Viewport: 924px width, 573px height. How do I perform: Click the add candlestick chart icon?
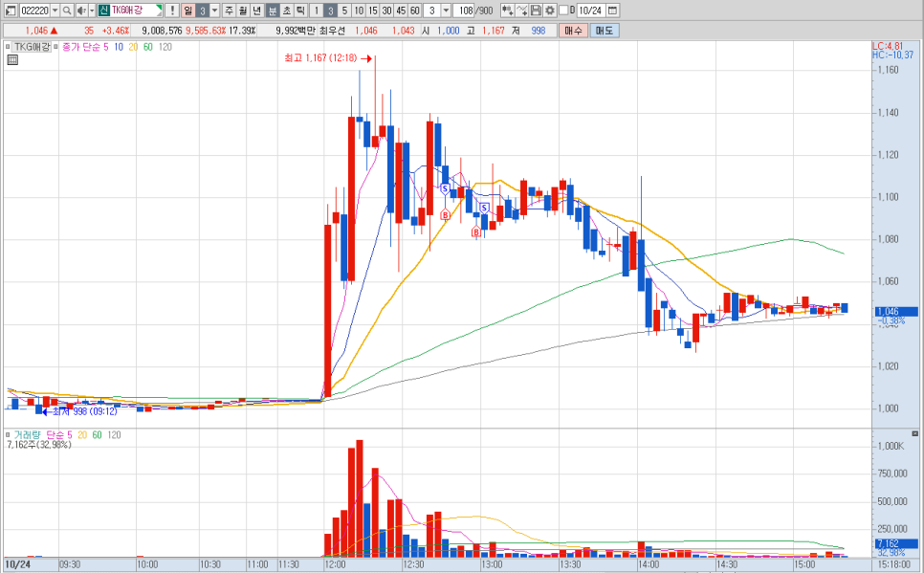click(x=507, y=11)
